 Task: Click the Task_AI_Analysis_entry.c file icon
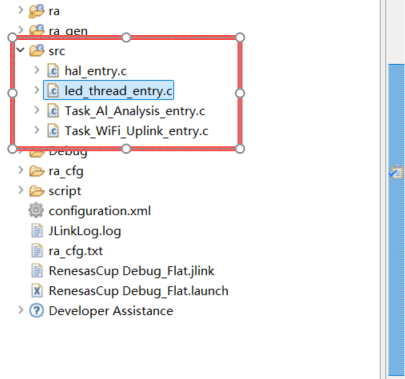(53, 111)
